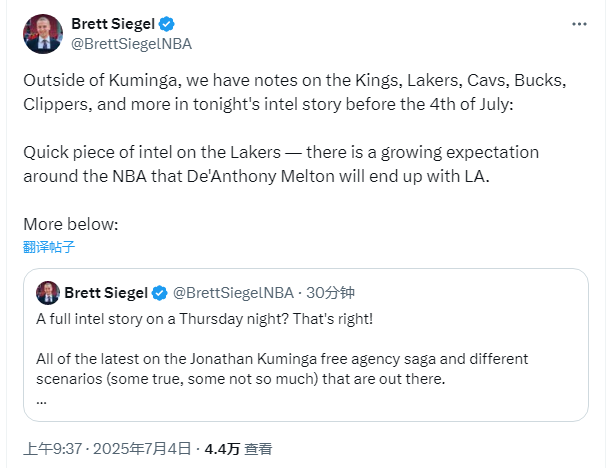Click "Quick piece of intel on the Lakers" line

180,152
